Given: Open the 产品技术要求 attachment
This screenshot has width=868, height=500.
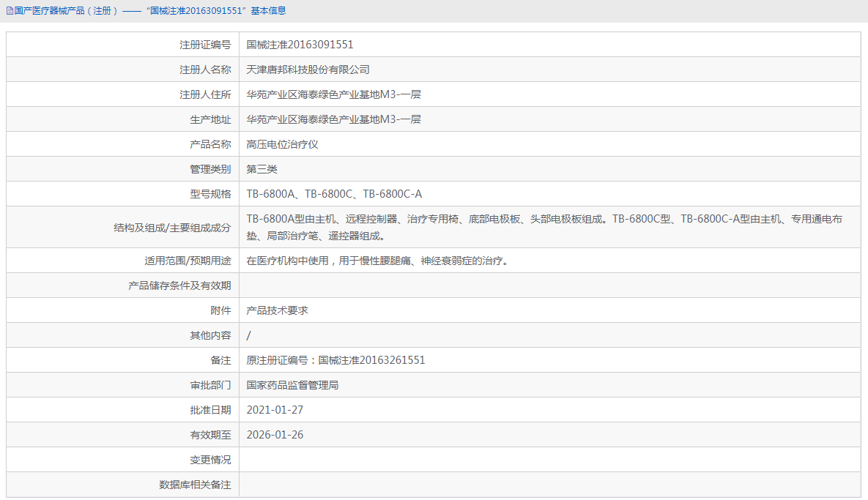Looking at the screenshot, I should coord(278,310).
